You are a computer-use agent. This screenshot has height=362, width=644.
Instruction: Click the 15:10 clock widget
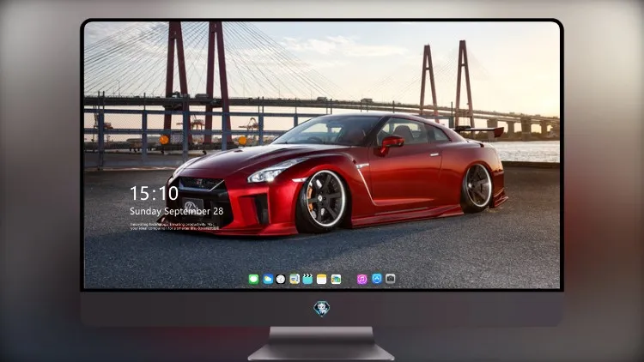154,193
